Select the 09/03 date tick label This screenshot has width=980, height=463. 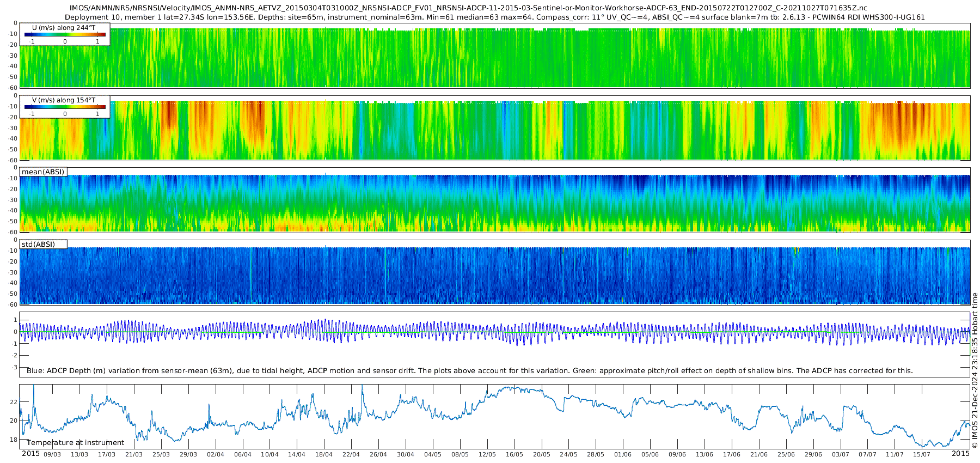point(52,455)
